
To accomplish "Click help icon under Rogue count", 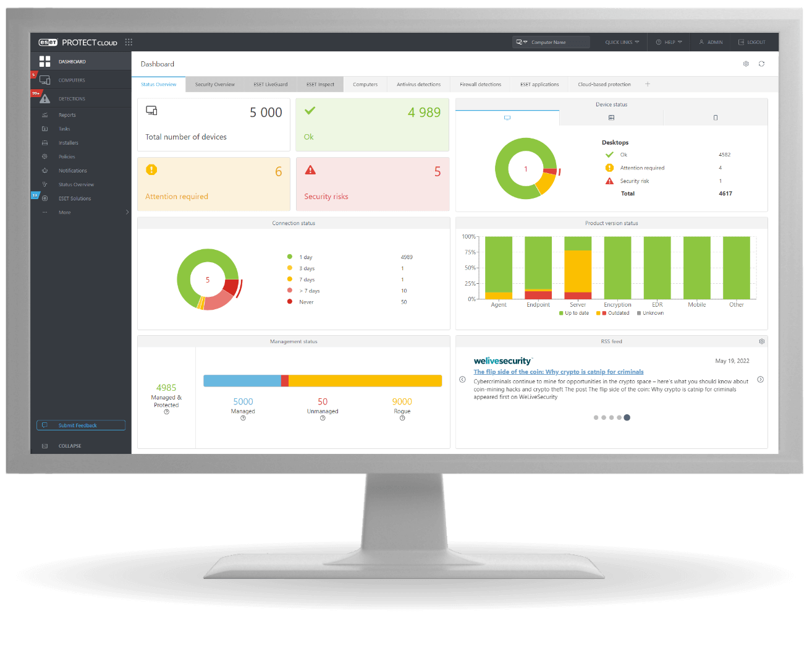I will point(402,418).
